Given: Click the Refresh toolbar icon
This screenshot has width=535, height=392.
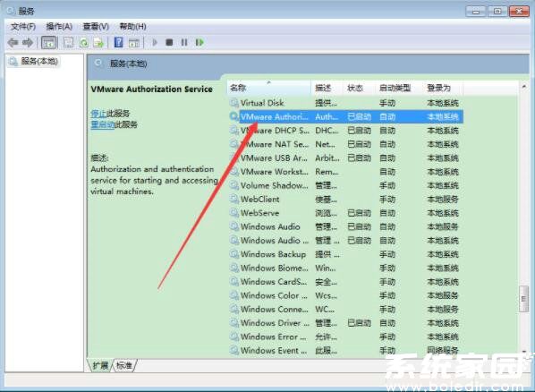Looking at the screenshot, I should (83, 43).
